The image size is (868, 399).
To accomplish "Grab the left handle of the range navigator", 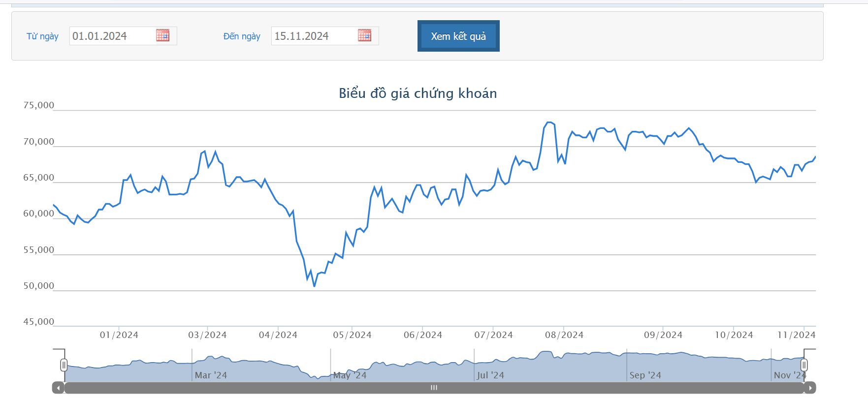I will pyautogui.click(x=64, y=365).
